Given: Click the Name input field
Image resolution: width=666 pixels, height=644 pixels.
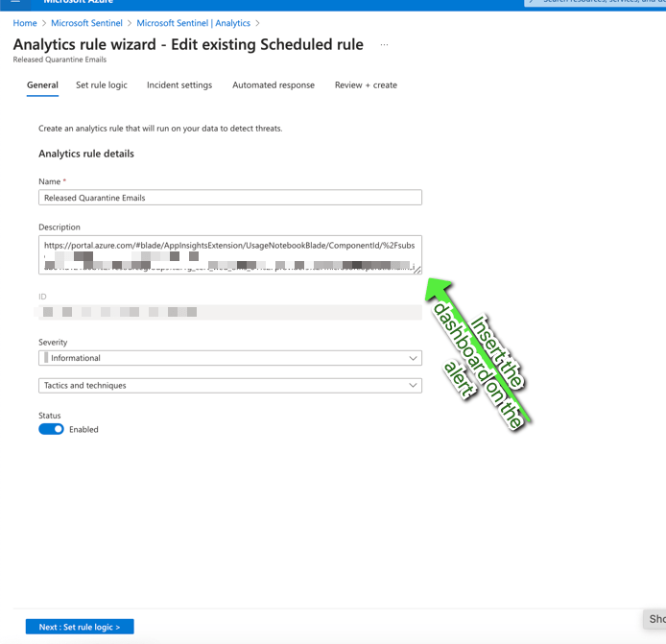Looking at the screenshot, I should coord(229,198).
